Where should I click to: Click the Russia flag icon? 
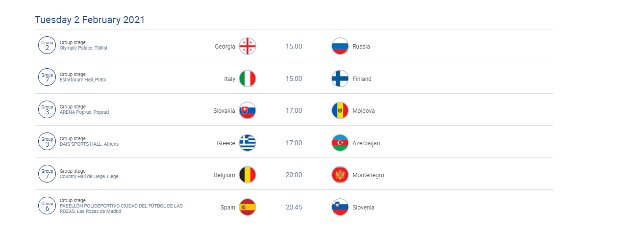[340, 46]
